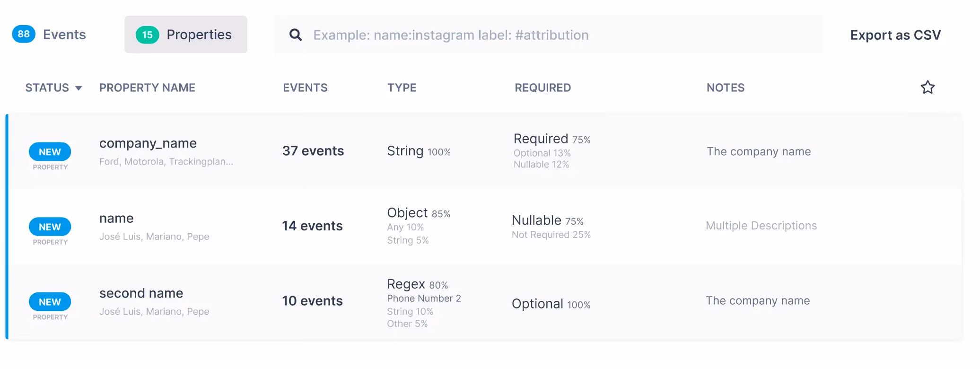Open the company_name property row

(148, 143)
